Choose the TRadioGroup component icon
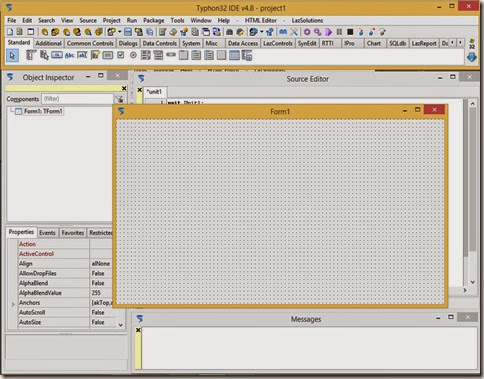The width and height of the screenshot is (484, 379). click(196, 55)
